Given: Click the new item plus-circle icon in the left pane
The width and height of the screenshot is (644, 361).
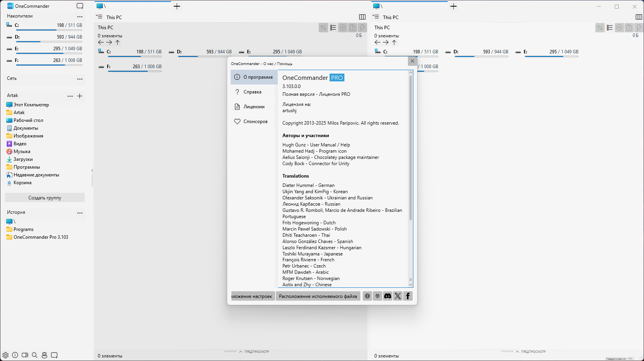Looking at the screenshot, I should point(343,28).
